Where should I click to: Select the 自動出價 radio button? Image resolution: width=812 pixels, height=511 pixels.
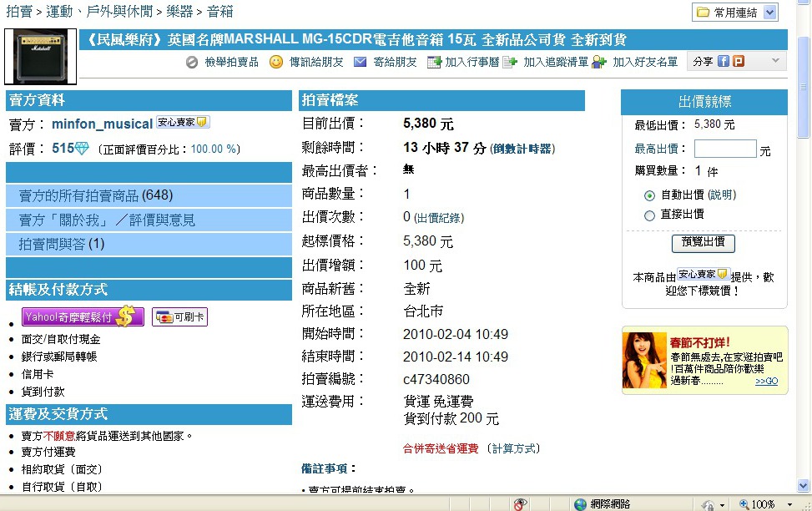click(x=649, y=196)
